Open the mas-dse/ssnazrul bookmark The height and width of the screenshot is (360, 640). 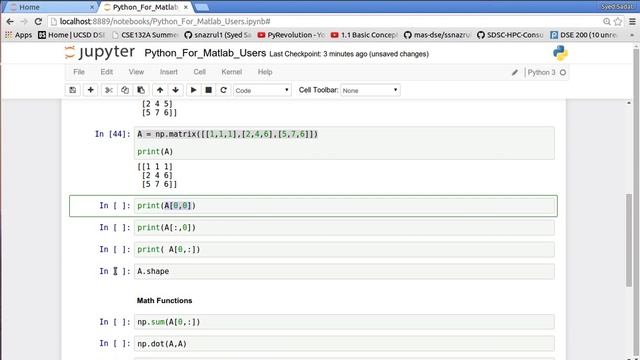coord(437,35)
